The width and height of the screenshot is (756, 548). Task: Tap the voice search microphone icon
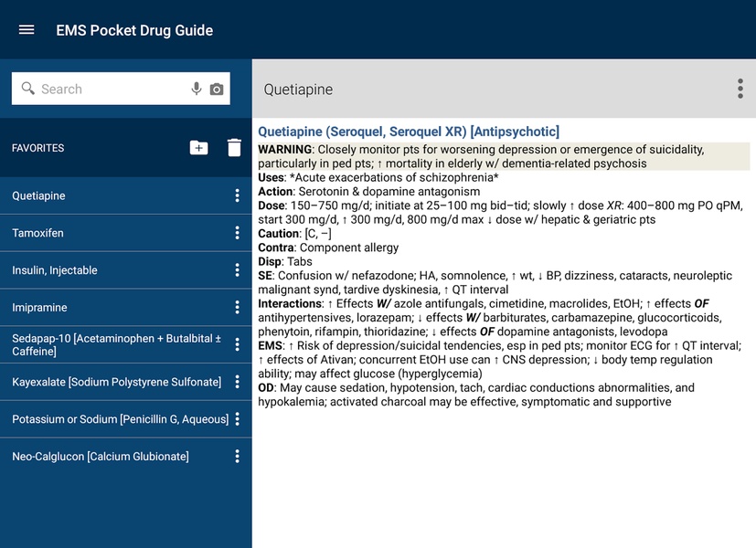(x=196, y=89)
